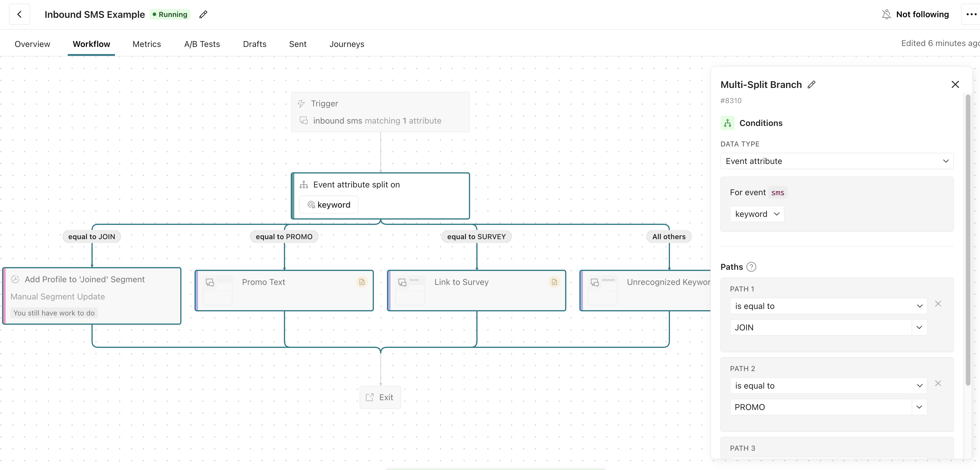This screenshot has width=980, height=470.
Task: Click the Unrecognized Keyword message icon
Action: tap(595, 282)
